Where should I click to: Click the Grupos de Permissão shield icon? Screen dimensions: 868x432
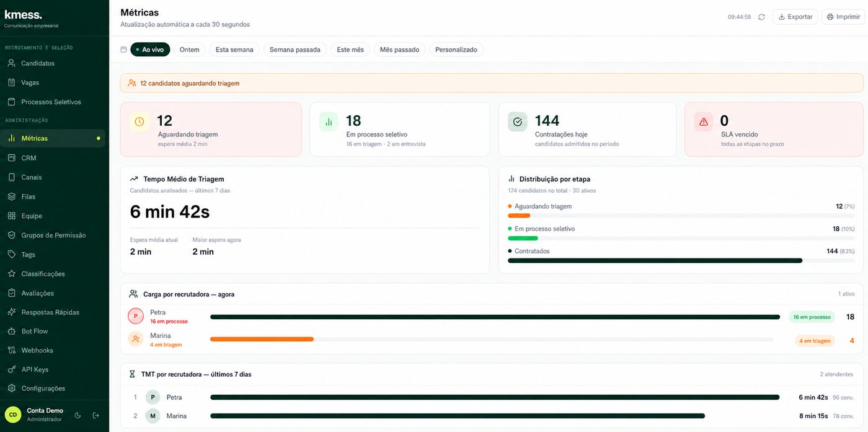pyautogui.click(x=11, y=235)
